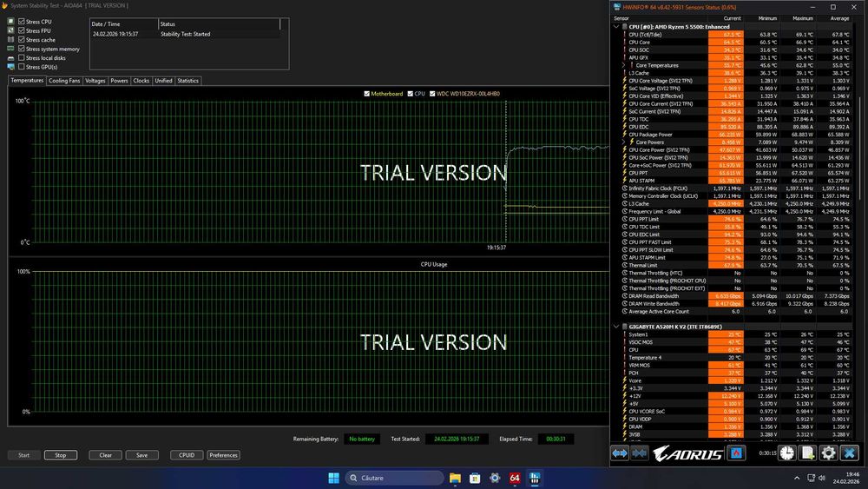Click the disk icon beside Stress local disks

(x=10, y=57)
